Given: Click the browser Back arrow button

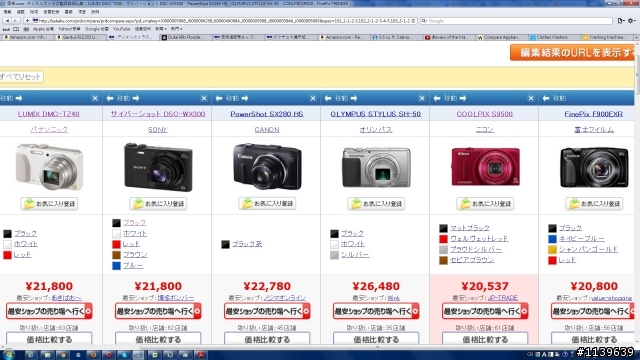Looking at the screenshot, I should (x=7, y=20).
